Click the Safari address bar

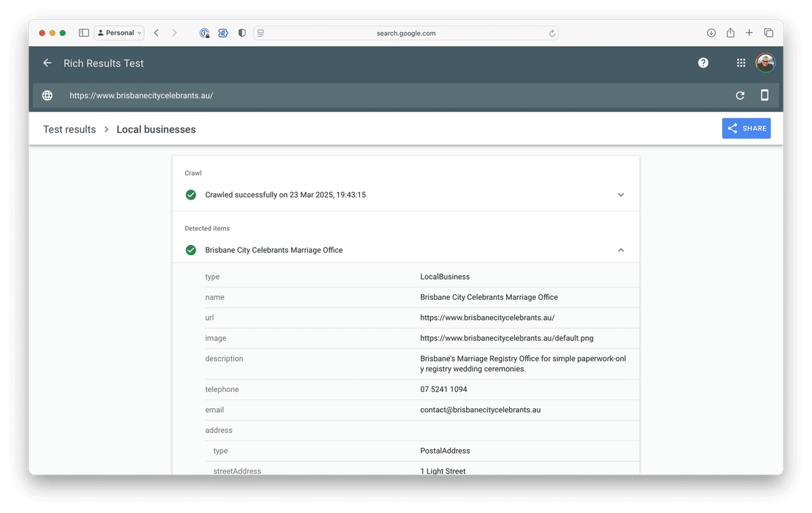[x=406, y=32]
